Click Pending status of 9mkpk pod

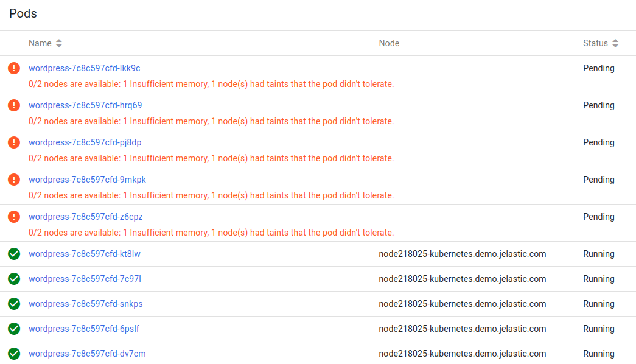point(599,180)
